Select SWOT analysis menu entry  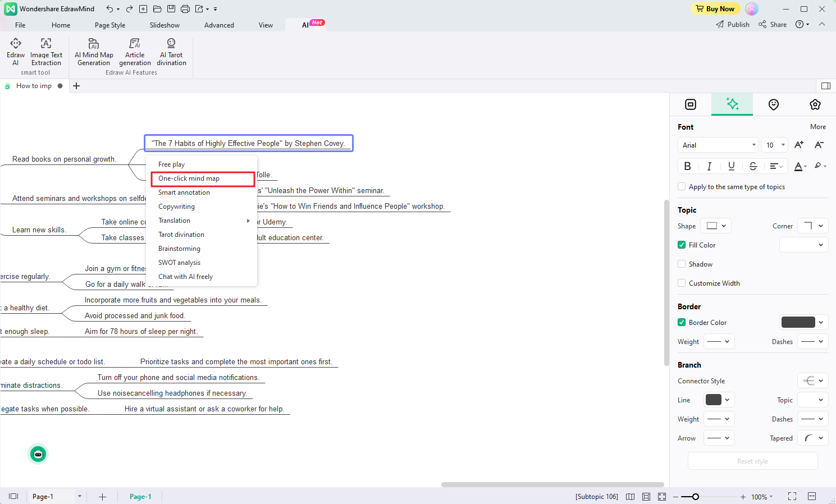click(202, 263)
